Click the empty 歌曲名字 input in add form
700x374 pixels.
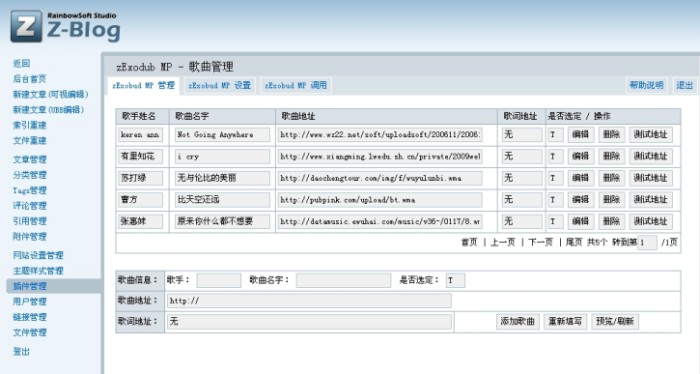(x=343, y=280)
